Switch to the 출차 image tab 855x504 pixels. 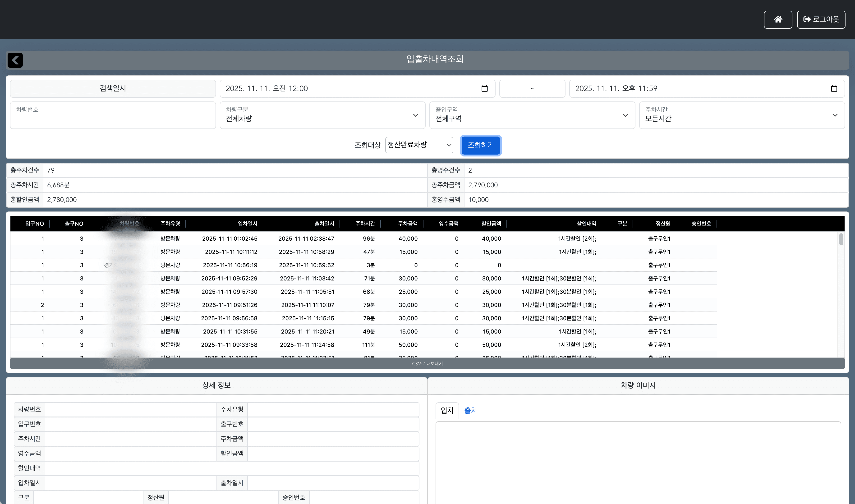click(x=470, y=410)
